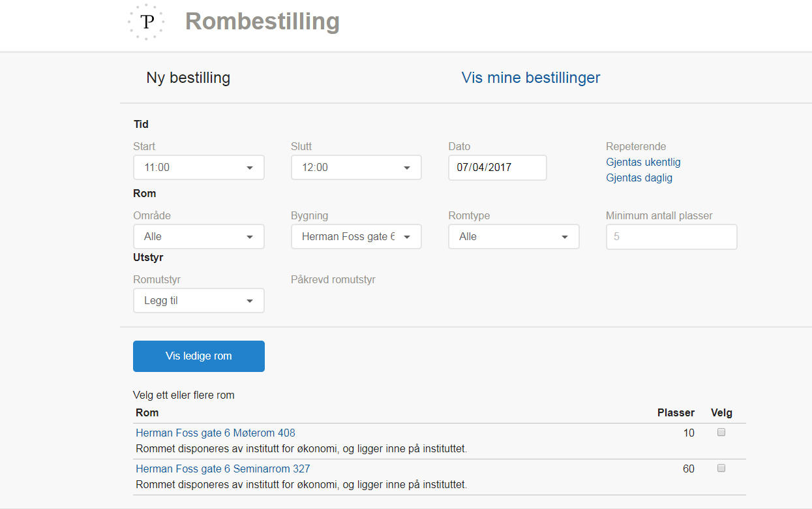The width and height of the screenshot is (812, 509).
Task: Open the Start time dropdown
Action: point(198,167)
